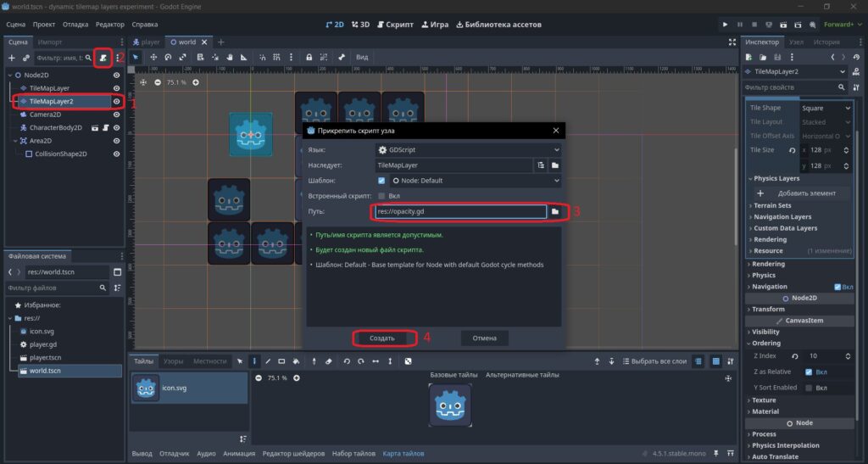The image size is (868, 464).
Task: Click the lock selected node icon
Action: pos(309,57)
